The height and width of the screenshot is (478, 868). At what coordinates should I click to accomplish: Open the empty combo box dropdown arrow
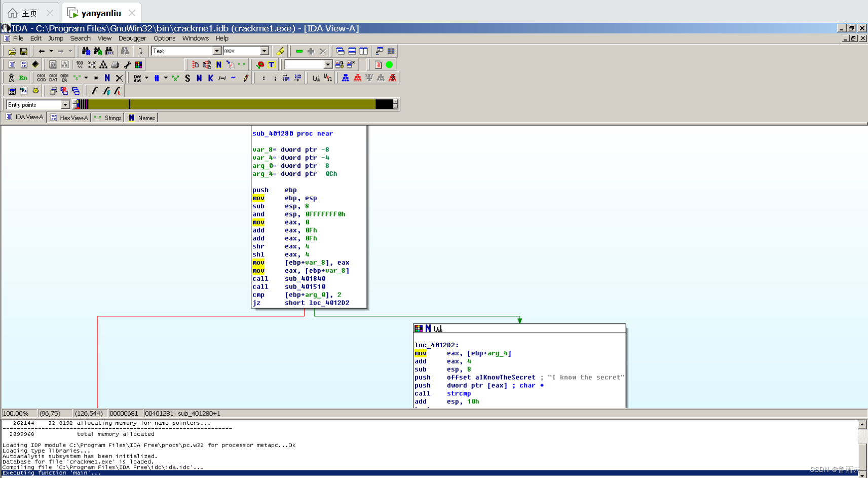[x=328, y=64]
